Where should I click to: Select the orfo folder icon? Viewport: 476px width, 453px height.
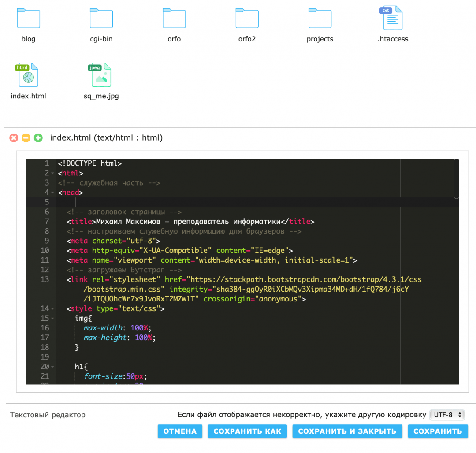pyautogui.click(x=174, y=18)
